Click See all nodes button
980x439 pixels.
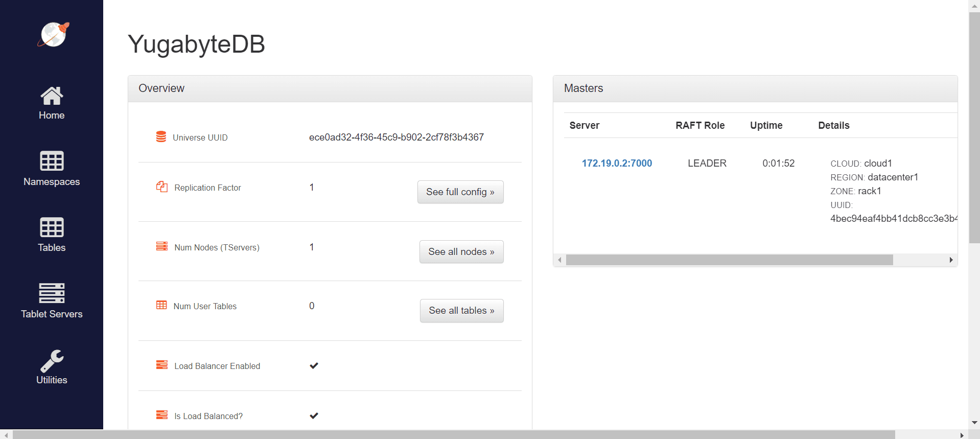[461, 251]
